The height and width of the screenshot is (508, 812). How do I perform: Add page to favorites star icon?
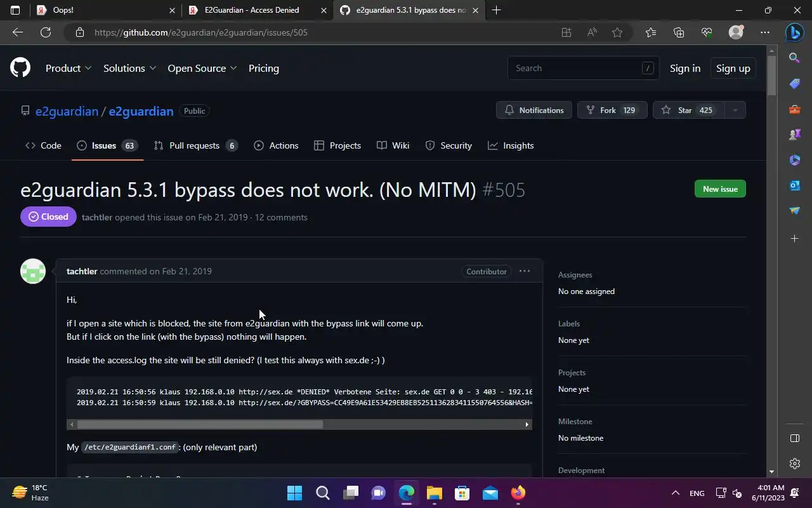point(617,32)
